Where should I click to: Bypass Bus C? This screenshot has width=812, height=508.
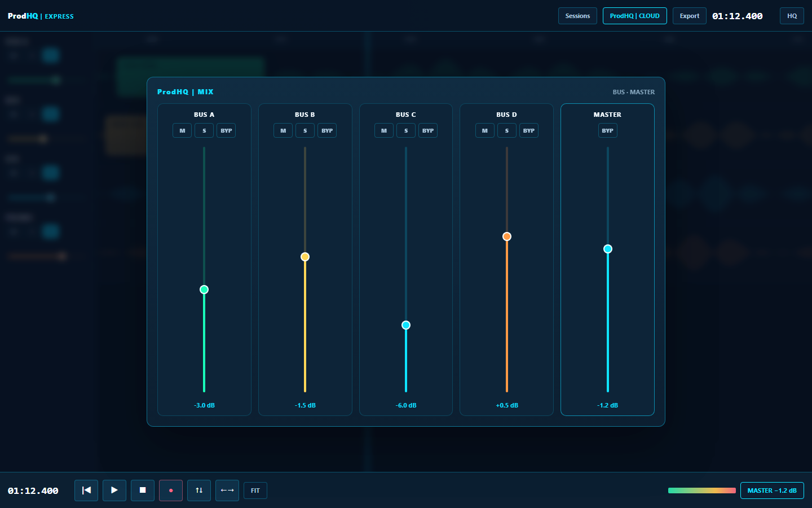428,130
